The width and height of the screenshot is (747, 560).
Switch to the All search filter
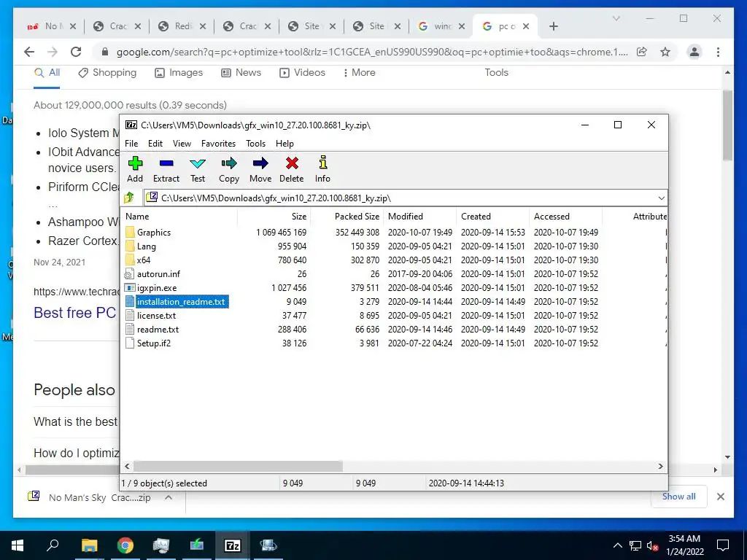(x=47, y=73)
